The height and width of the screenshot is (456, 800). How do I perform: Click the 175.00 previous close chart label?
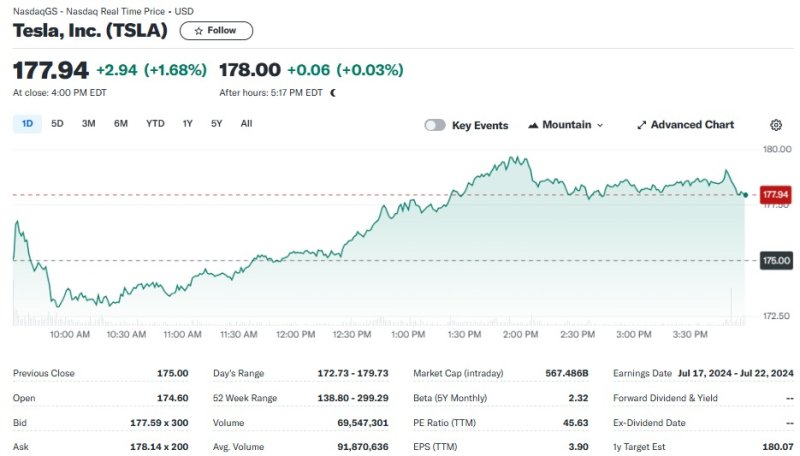point(775,260)
